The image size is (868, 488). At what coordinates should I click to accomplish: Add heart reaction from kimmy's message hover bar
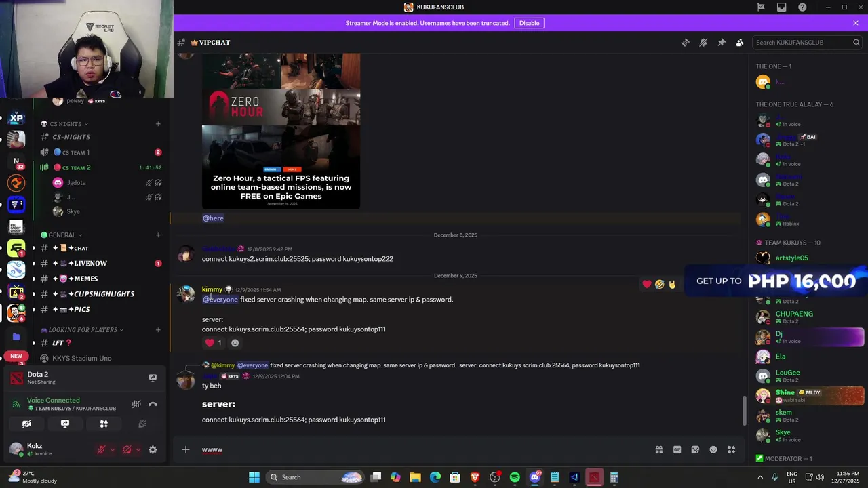(647, 284)
